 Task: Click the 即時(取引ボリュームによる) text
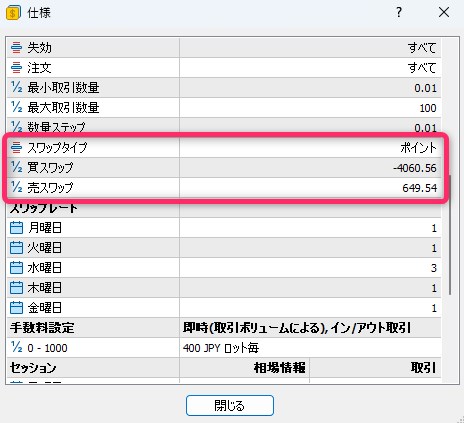tap(254, 328)
